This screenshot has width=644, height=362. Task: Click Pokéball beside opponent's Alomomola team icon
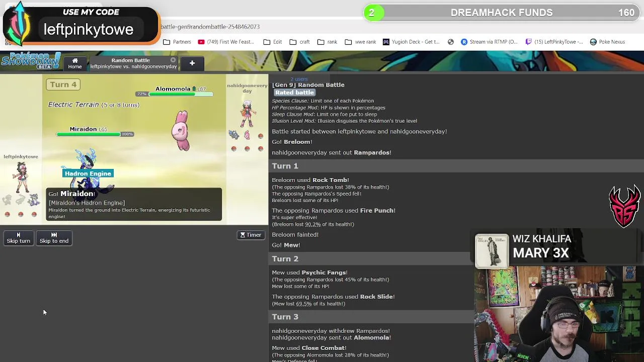[260, 136]
